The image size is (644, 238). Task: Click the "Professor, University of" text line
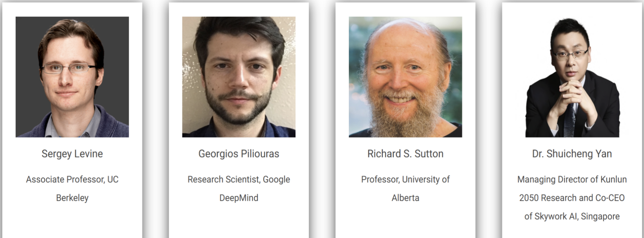405,180
